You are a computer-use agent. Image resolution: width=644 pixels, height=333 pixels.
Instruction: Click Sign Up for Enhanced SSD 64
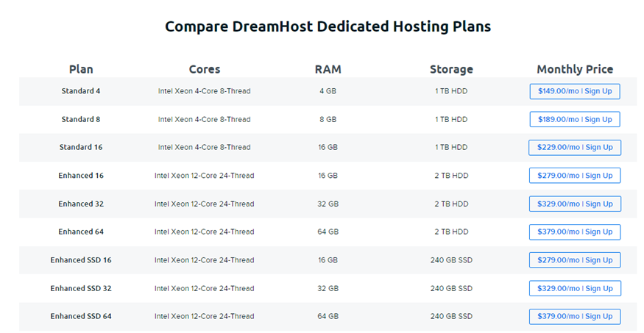click(x=575, y=316)
